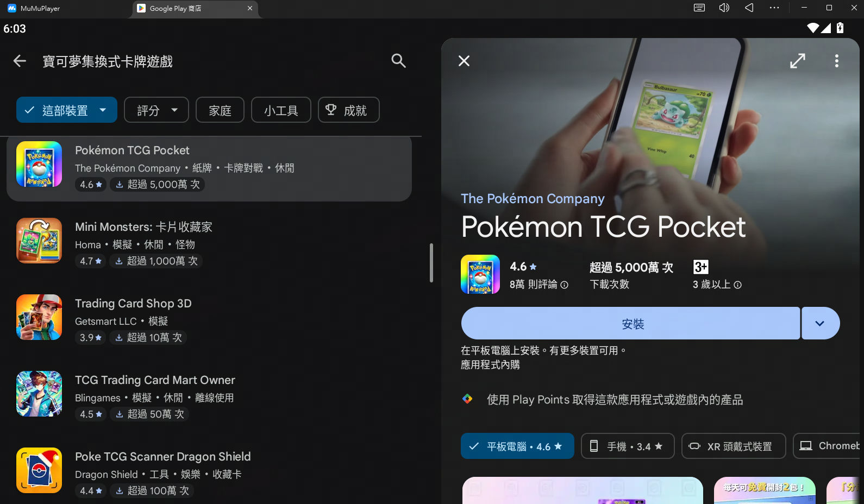Viewport: 864px width, 504px height.
Task: Go back using the arrow icon
Action: [20, 61]
